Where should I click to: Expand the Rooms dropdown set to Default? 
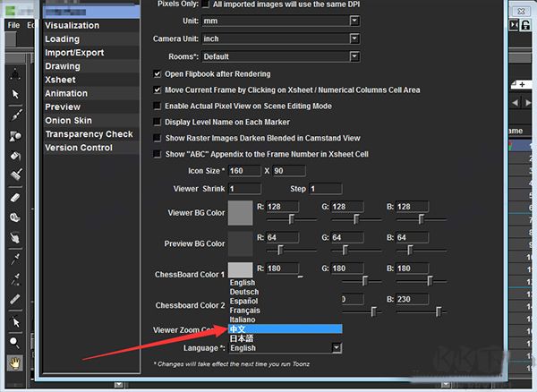[x=281, y=56]
